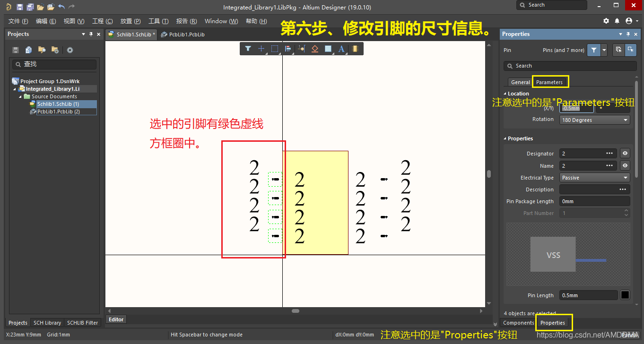Open the SCH Library panel tab

[x=47, y=323]
